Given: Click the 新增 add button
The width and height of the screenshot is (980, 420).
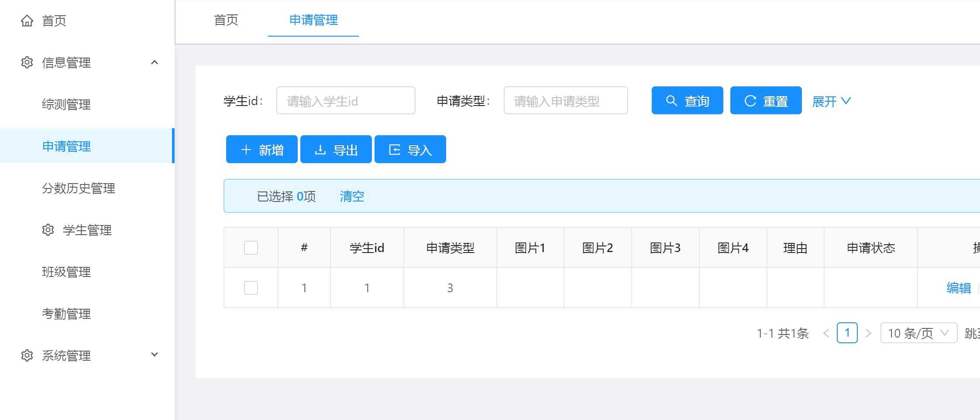Looking at the screenshot, I should click(262, 149).
